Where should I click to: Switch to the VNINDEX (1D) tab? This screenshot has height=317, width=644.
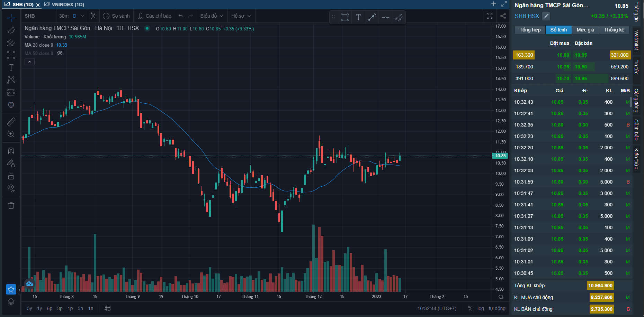[65, 4]
